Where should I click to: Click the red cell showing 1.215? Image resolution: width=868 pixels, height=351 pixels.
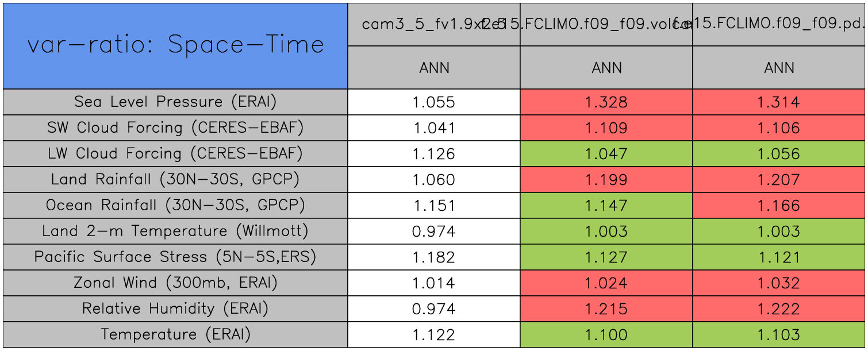click(606, 309)
